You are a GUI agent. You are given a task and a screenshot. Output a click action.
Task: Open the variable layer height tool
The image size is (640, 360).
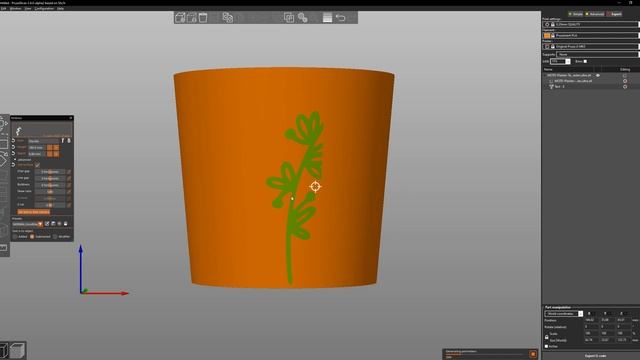tap(327, 17)
